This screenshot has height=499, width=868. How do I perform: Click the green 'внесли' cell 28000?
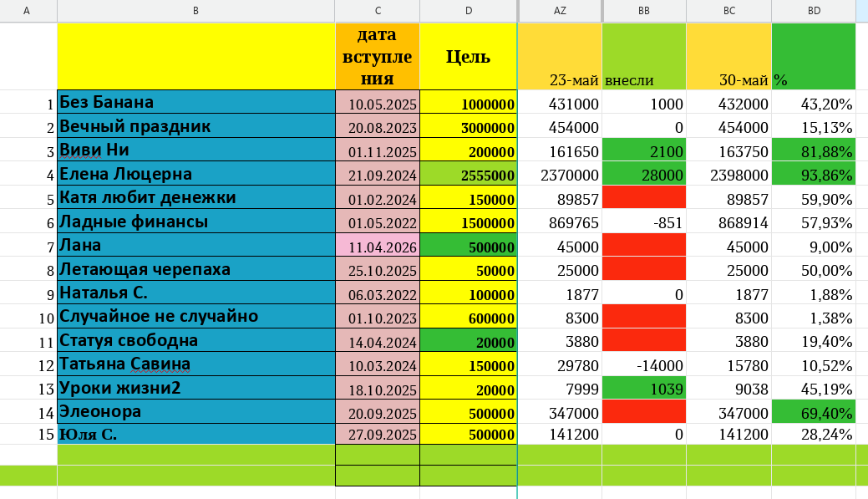point(644,173)
